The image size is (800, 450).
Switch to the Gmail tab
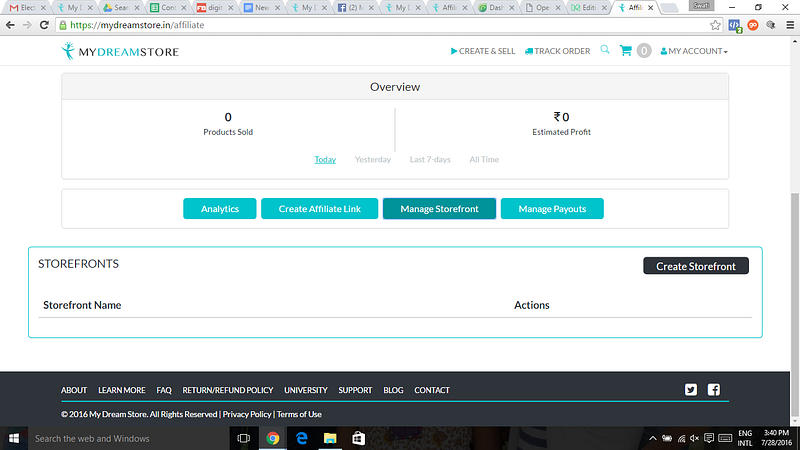(x=27, y=8)
